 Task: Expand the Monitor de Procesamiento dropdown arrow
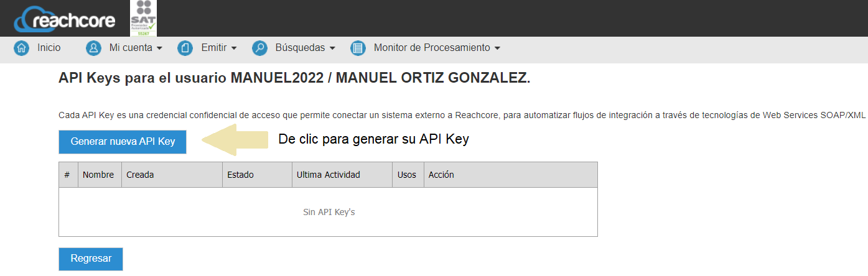[497, 48]
